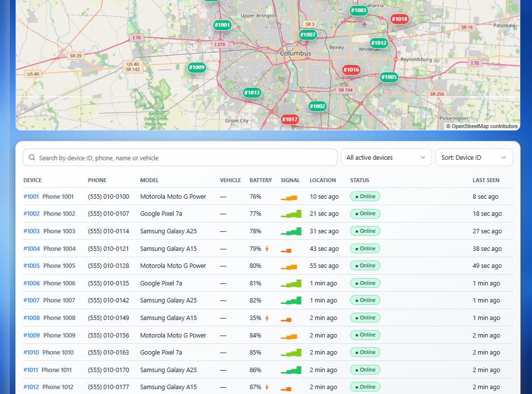Open device link #1011
Viewport: 532px width, 394px height.
31,370
